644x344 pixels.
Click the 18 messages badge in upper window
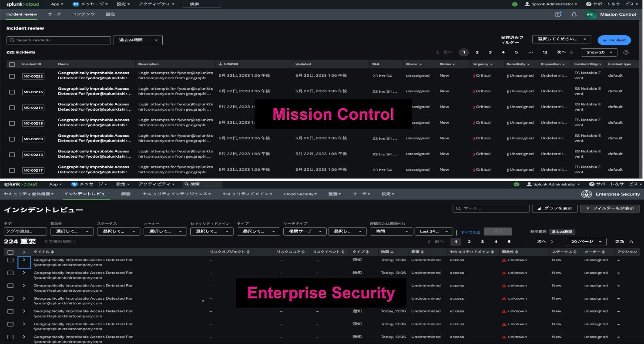(x=75, y=4)
